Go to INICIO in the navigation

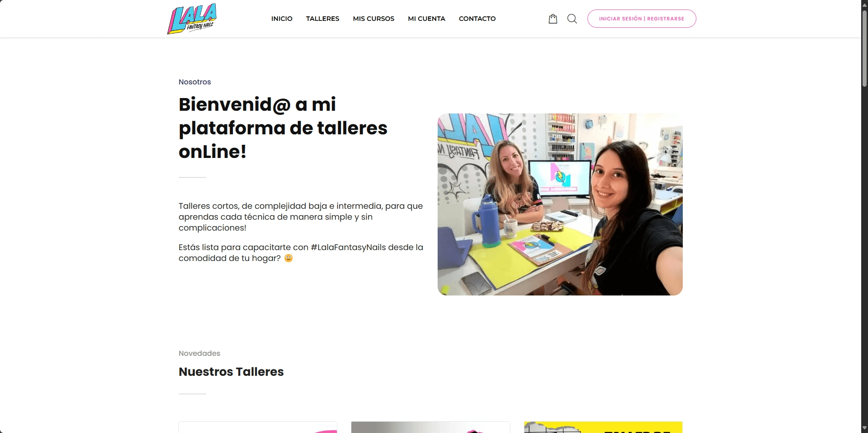click(282, 19)
